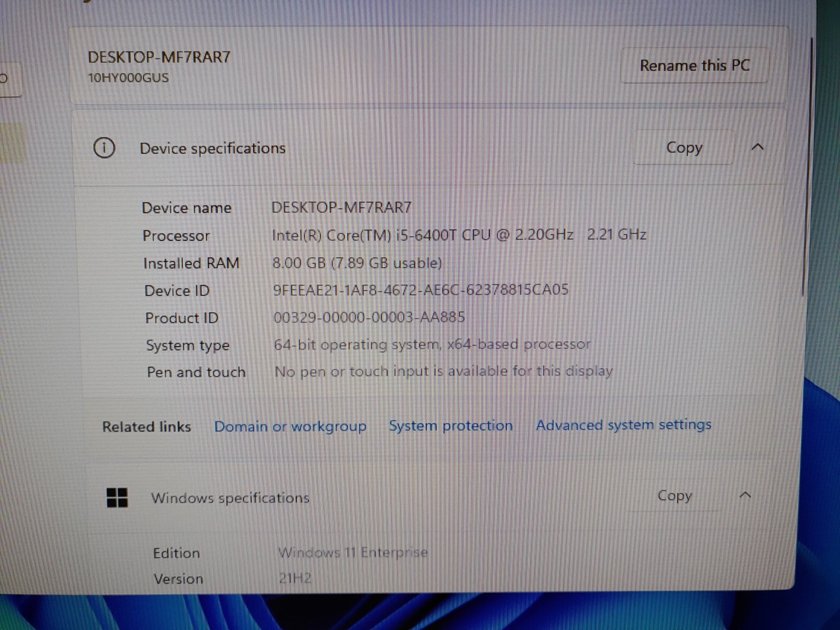This screenshot has width=840, height=630.
Task: Click the System type label
Action: pos(188,345)
